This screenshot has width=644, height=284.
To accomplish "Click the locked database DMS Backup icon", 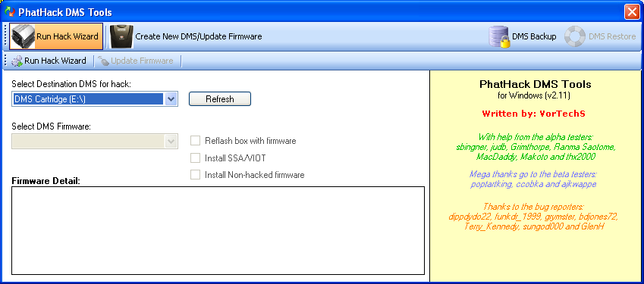I will (499, 36).
